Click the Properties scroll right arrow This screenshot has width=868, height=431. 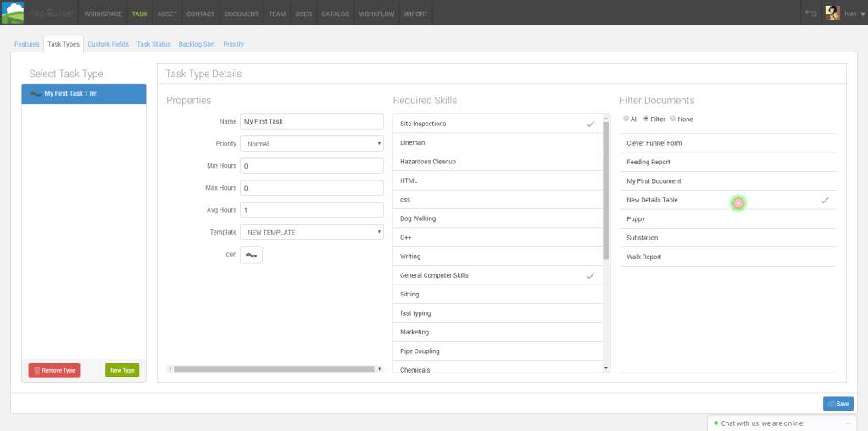380,368
